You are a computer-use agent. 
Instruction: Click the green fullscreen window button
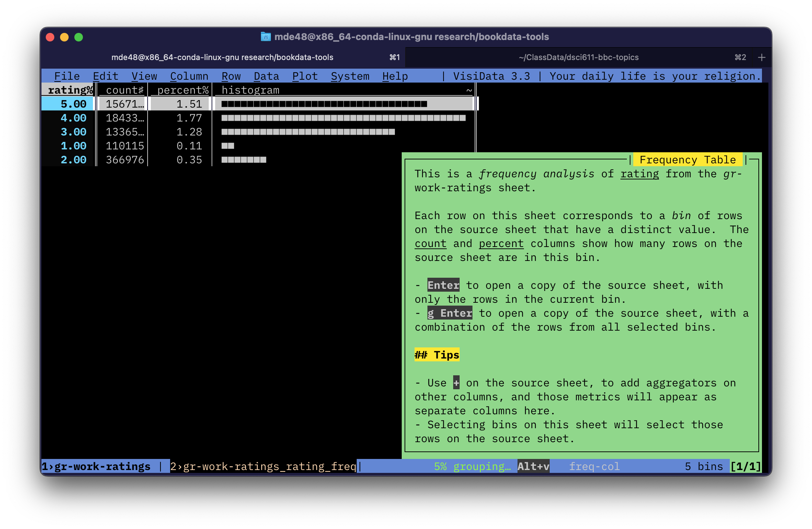tap(79, 37)
